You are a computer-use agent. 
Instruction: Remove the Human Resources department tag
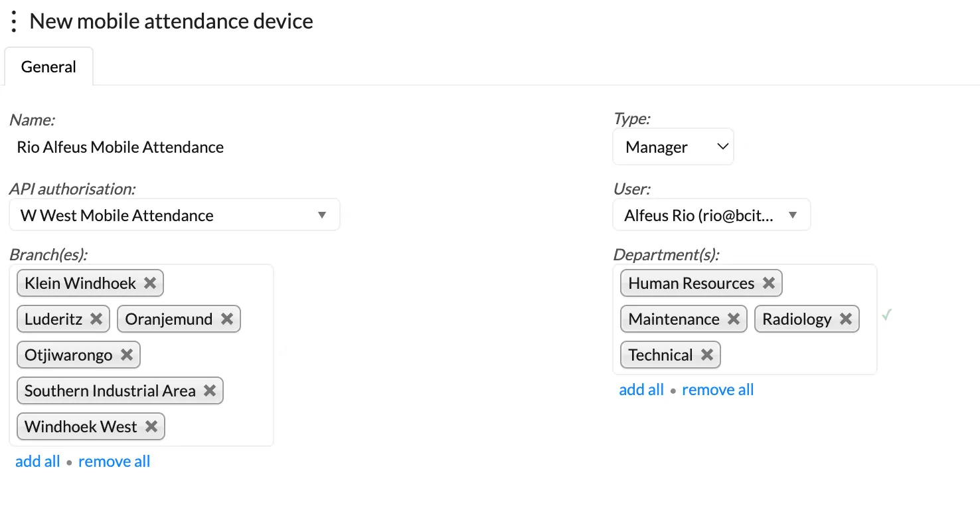[x=769, y=283]
